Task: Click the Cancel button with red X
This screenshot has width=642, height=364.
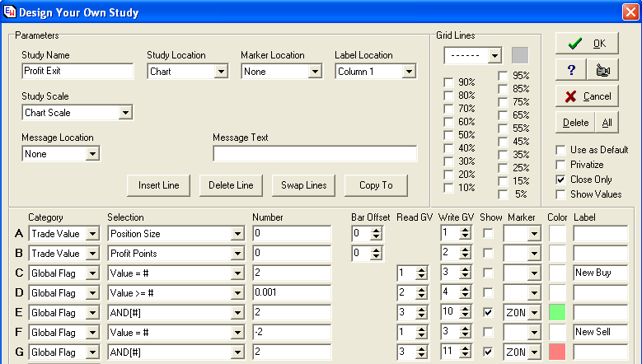Action: pyautogui.click(x=587, y=96)
